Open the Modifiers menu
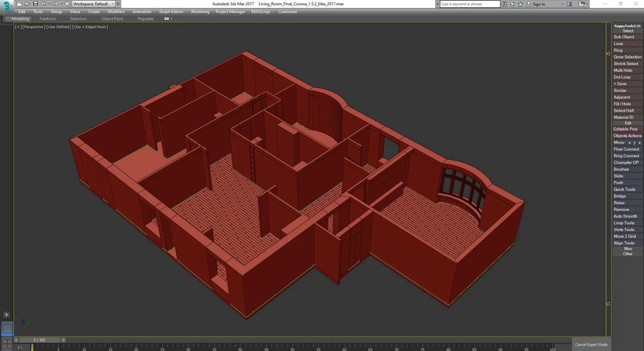 point(116,12)
